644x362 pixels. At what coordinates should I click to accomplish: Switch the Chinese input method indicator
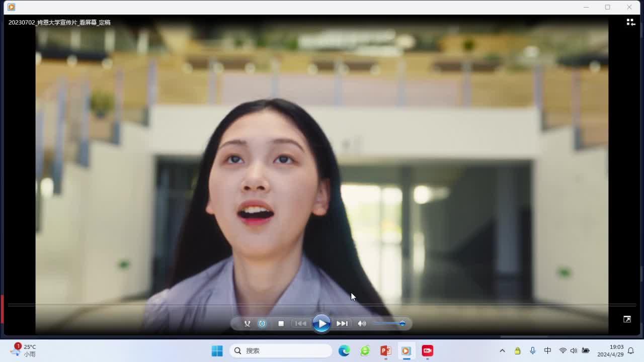click(x=547, y=351)
